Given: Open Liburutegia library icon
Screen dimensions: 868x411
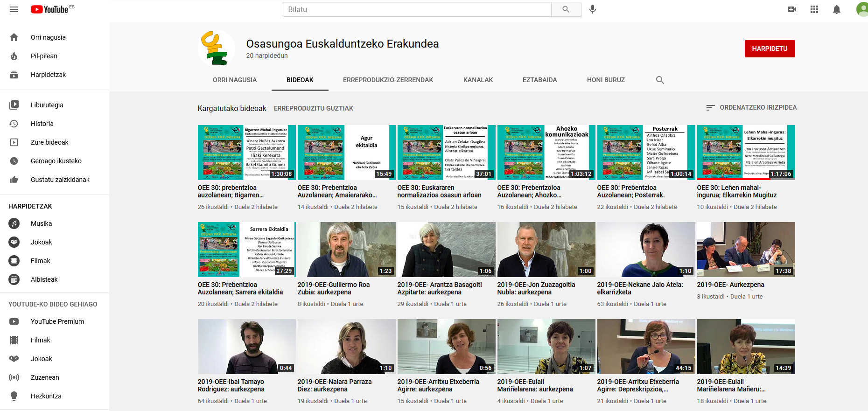Looking at the screenshot, I should tap(14, 105).
